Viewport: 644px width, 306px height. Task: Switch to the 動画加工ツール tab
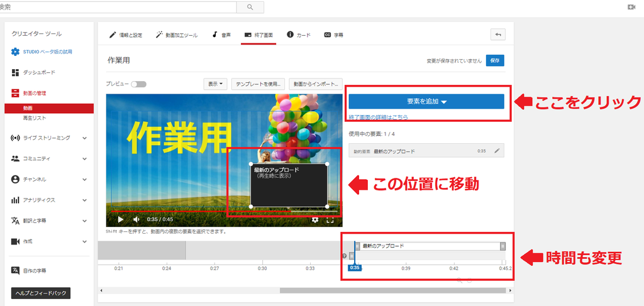tap(177, 35)
